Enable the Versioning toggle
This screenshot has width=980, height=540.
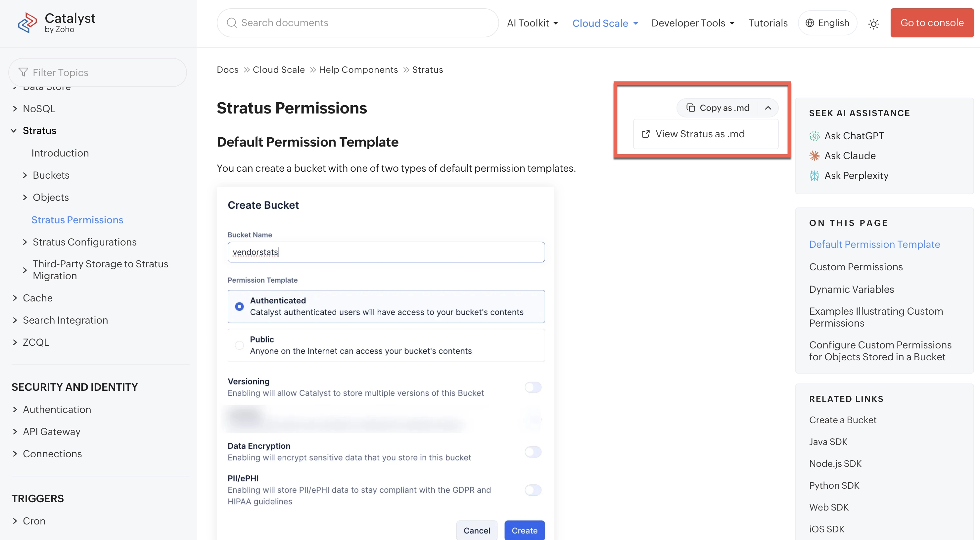click(x=533, y=387)
